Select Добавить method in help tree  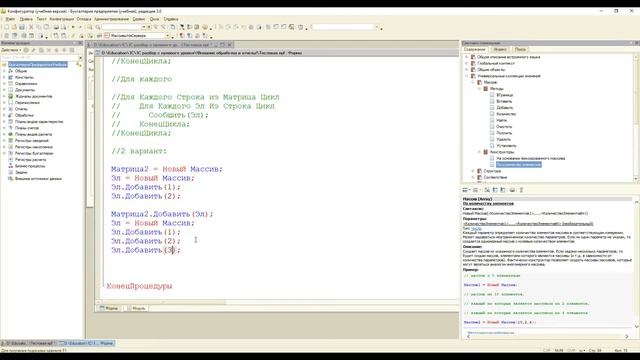click(x=504, y=108)
